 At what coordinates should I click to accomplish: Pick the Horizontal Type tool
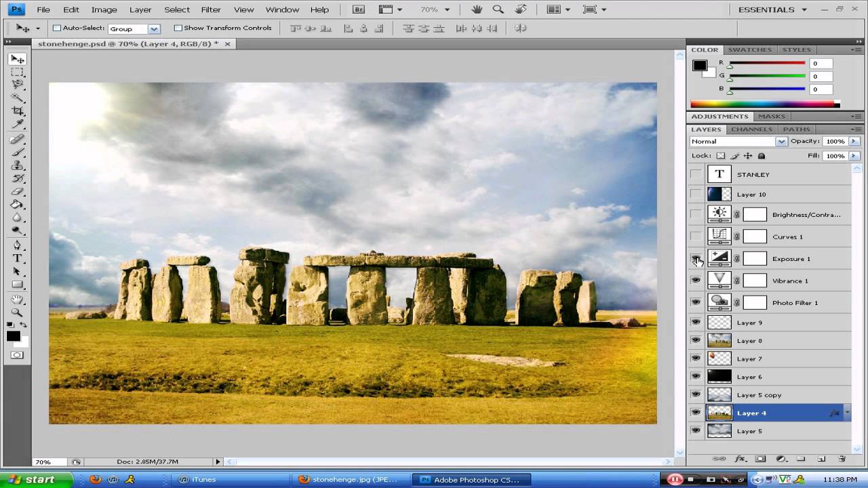pyautogui.click(x=17, y=259)
